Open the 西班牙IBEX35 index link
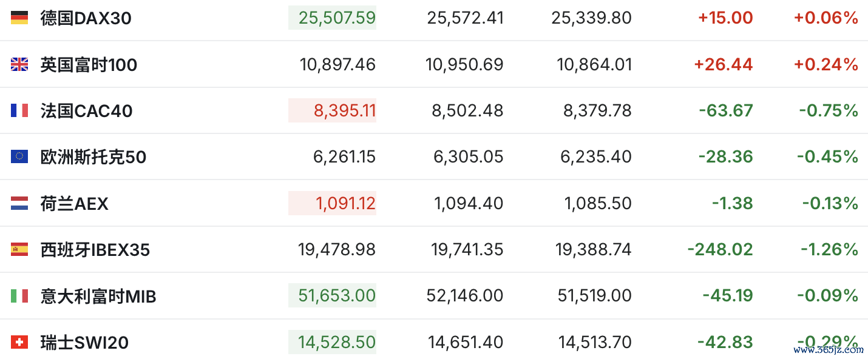The image size is (868, 359). (95, 250)
